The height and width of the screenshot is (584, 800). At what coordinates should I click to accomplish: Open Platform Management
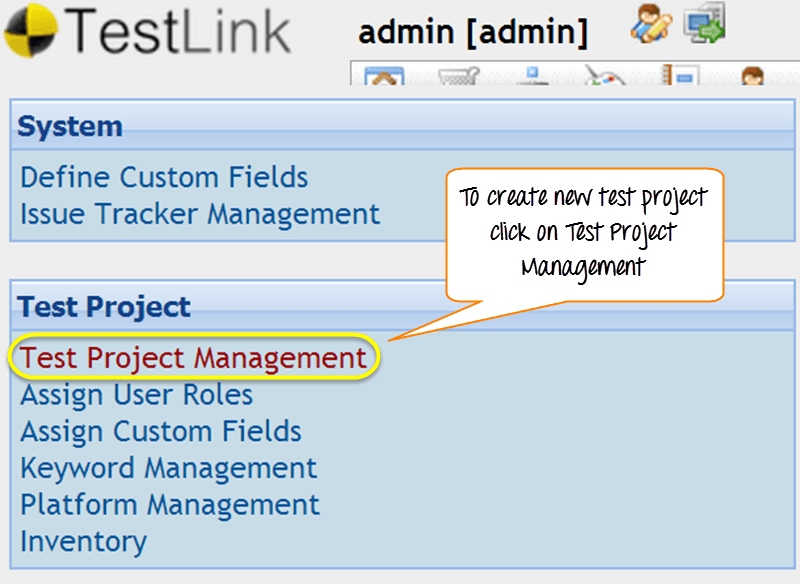click(x=170, y=505)
